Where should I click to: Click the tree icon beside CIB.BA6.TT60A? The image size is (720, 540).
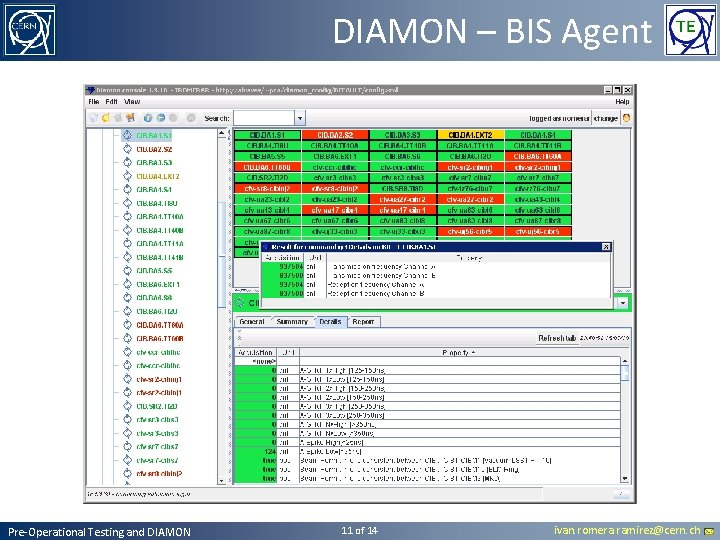pyautogui.click(x=127, y=325)
